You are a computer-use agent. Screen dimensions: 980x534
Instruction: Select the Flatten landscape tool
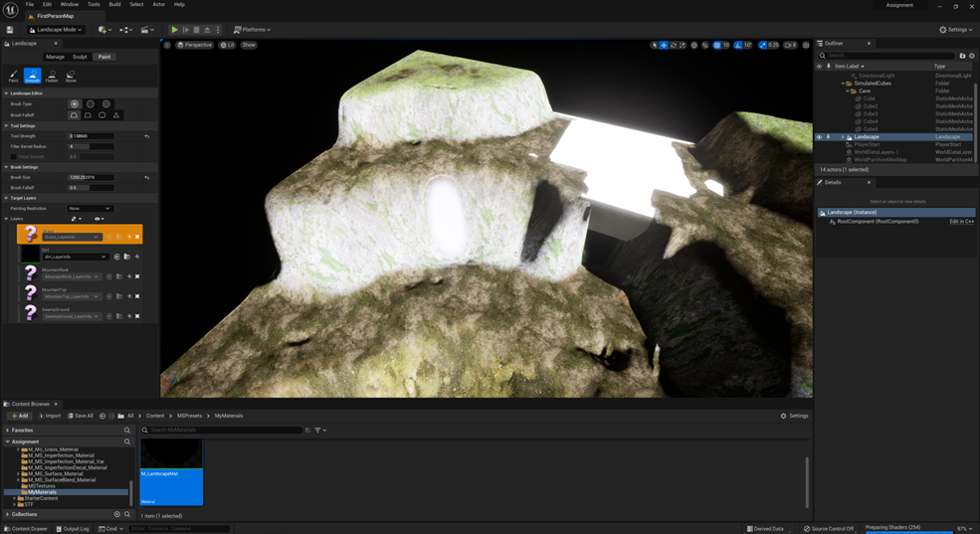point(52,76)
